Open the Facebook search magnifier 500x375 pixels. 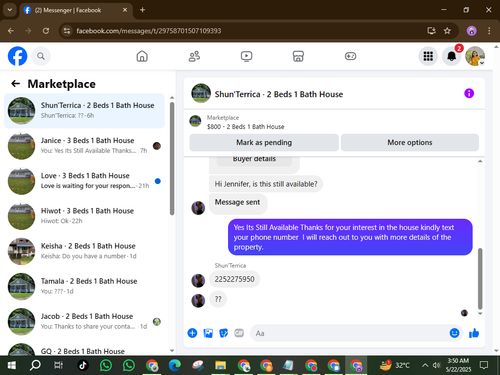click(41, 56)
